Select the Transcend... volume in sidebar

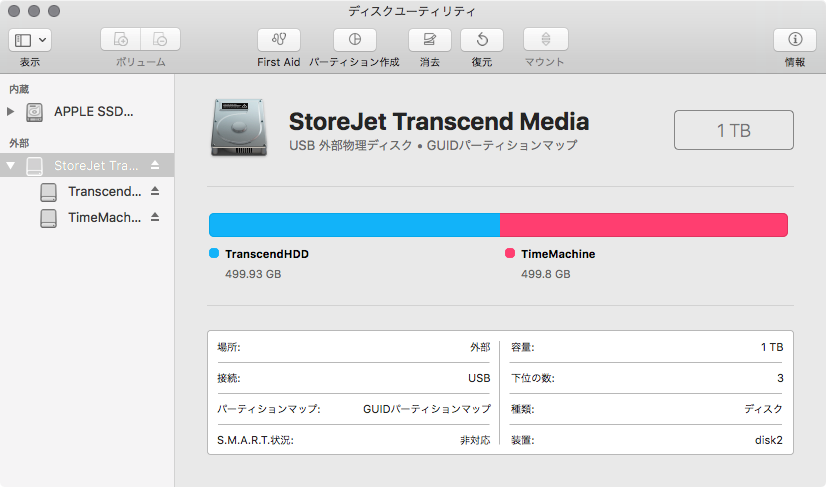105,191
